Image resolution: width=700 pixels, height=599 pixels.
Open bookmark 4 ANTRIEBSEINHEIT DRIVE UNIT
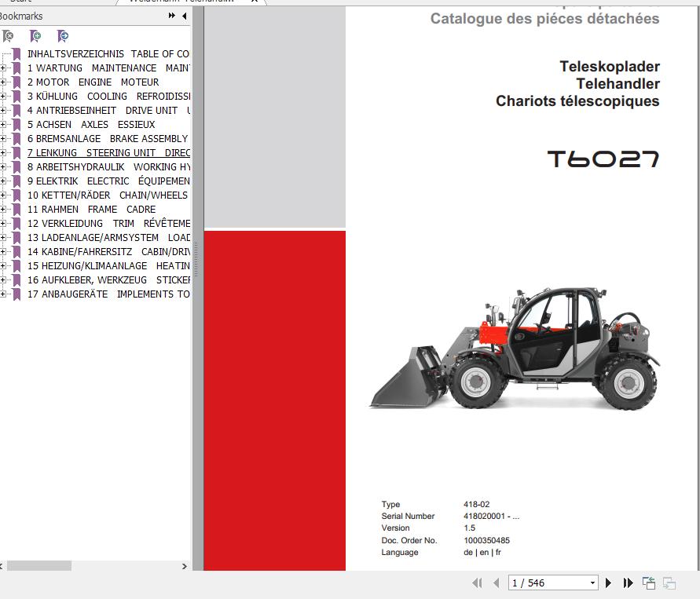tap(108, 110)
